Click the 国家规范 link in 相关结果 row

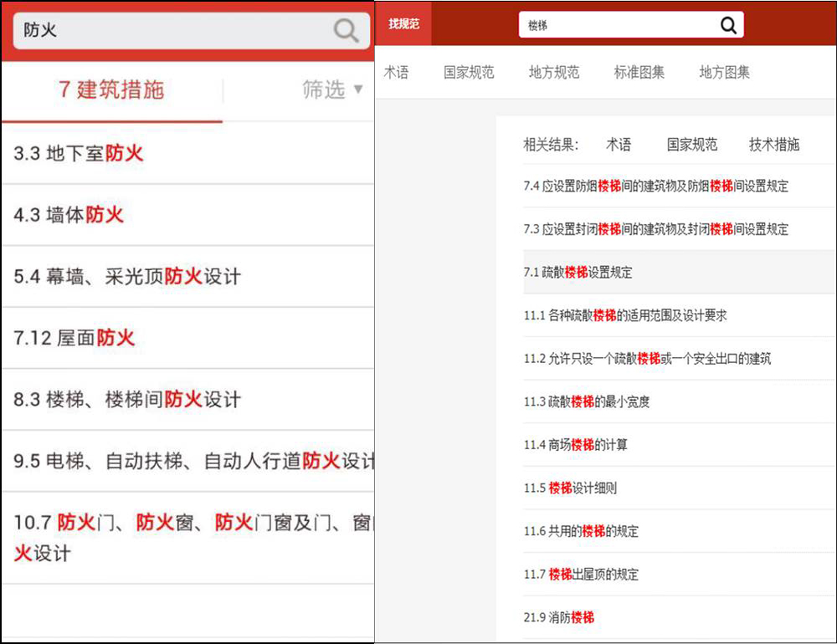point(691,145)
